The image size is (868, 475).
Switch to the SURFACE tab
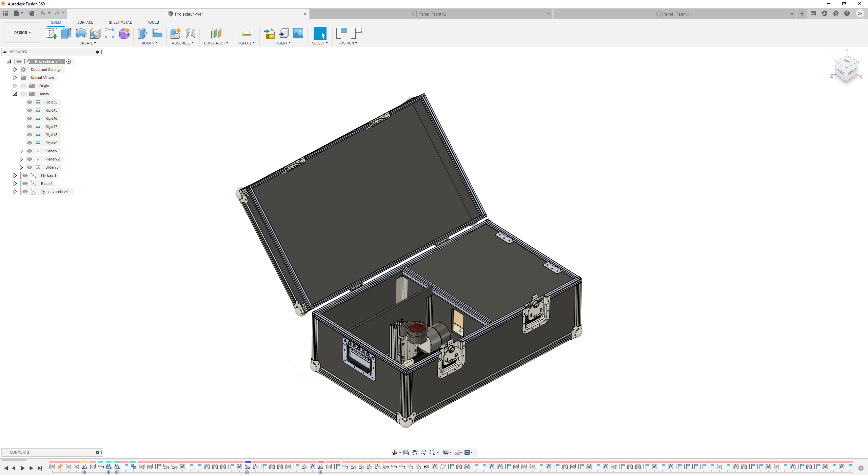[85, 22]
